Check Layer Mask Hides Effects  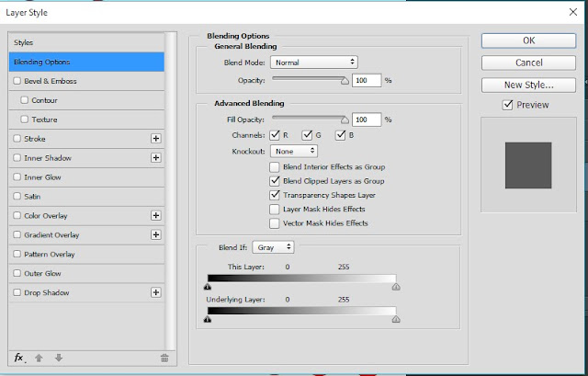pyautogui.click(x=275, y=209)
